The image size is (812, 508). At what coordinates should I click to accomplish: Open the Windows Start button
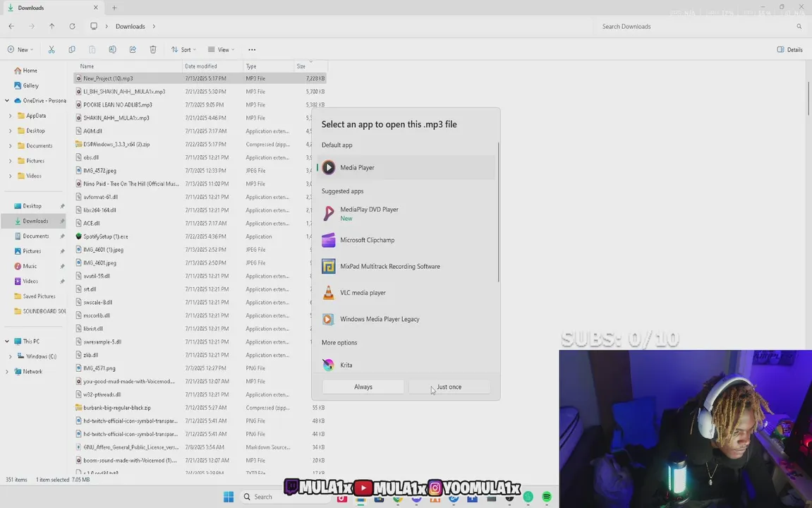coord(229,497)
